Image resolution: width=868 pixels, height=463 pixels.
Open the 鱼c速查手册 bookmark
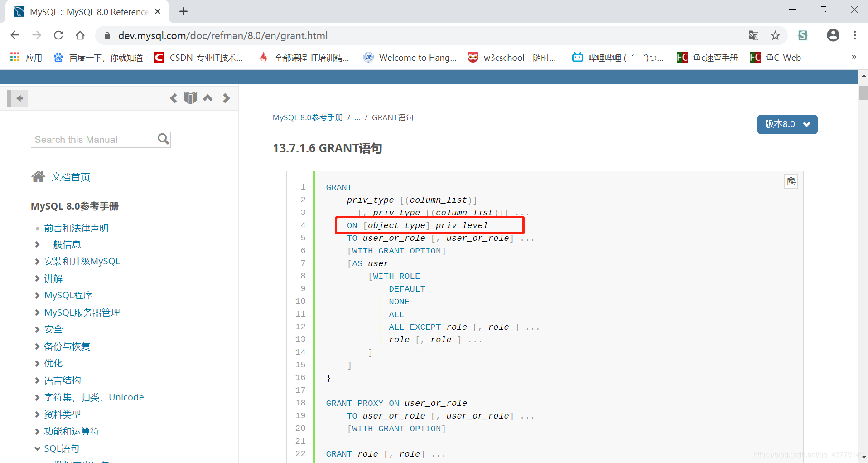tap(707, 58)
